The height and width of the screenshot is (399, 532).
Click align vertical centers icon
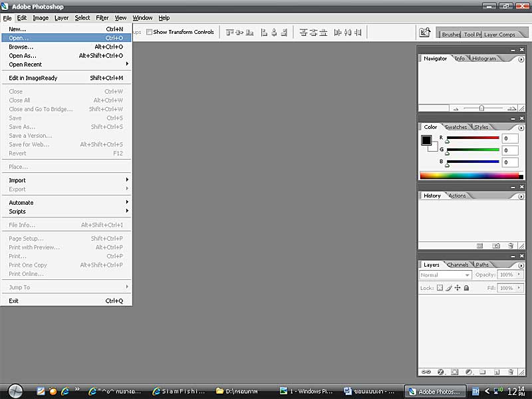pyautogui.click(x=239, y=32)
